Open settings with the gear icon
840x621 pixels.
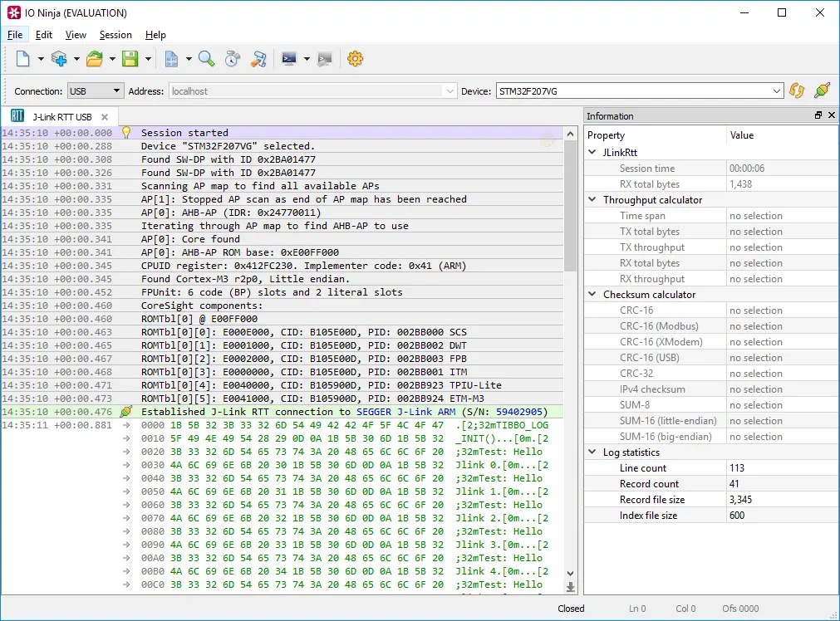point(356,59)
